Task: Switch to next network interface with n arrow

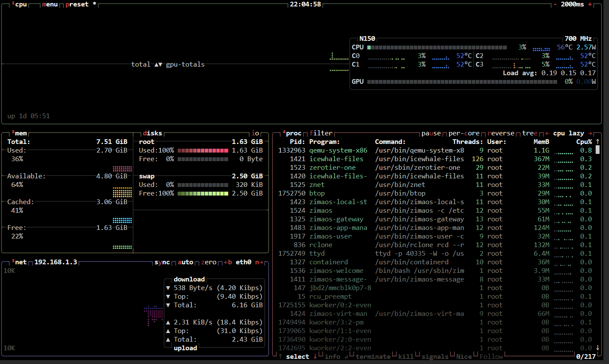Action: (259, 262)
